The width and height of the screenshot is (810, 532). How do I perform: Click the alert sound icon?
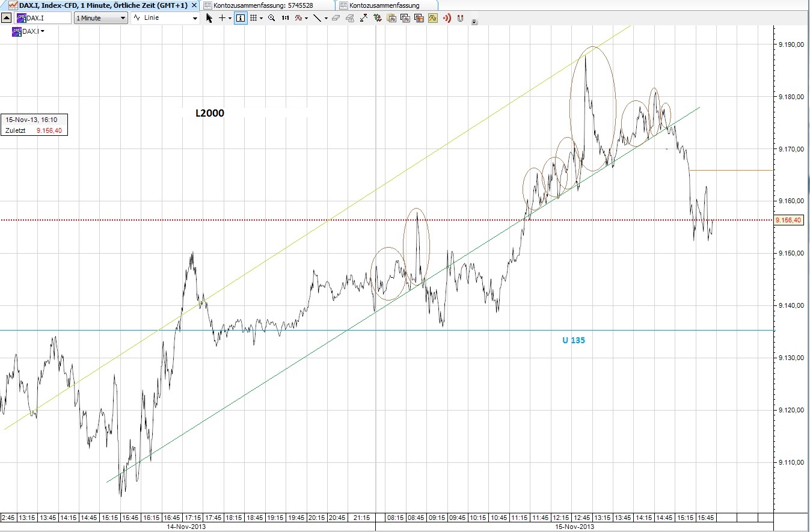[446, 18]
